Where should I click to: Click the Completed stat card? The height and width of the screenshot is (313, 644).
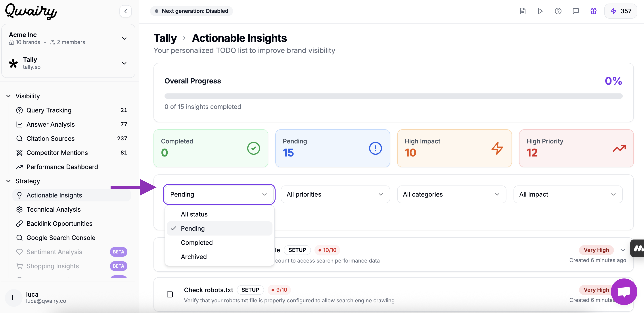pyautogui.click(x=211, y=148)
